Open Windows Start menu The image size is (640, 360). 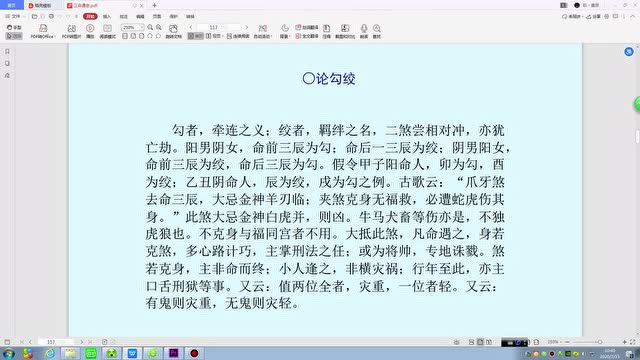click(9, 353)
